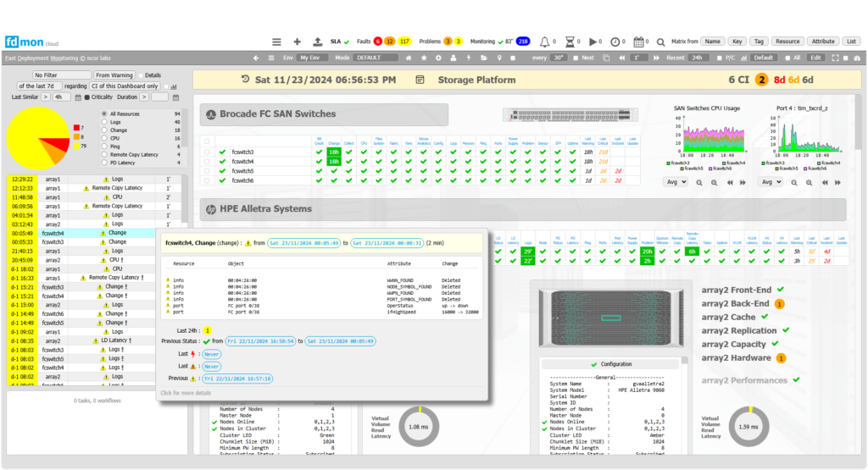Click rewind double-arrow next to 1' field
868x470 pixels.
(621, 58)
